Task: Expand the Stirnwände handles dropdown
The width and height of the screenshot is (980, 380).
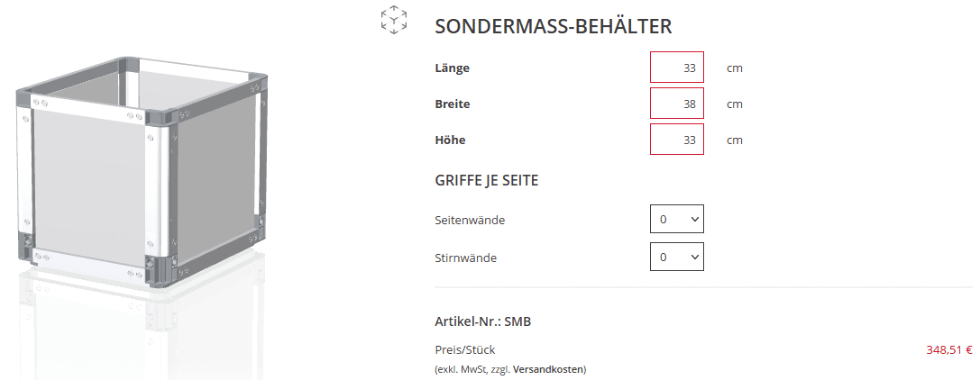Action: pos(676,258)
